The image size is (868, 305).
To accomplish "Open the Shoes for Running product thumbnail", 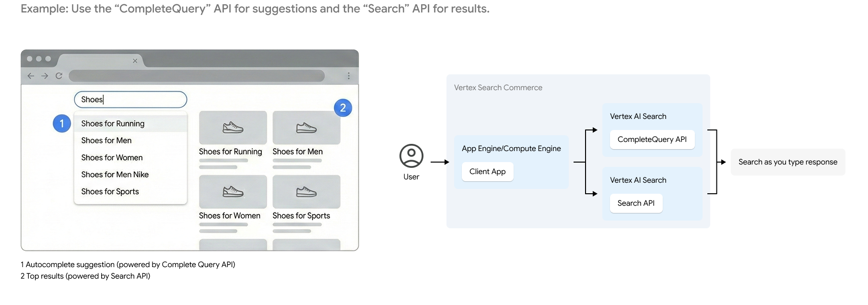I will 233,128.
